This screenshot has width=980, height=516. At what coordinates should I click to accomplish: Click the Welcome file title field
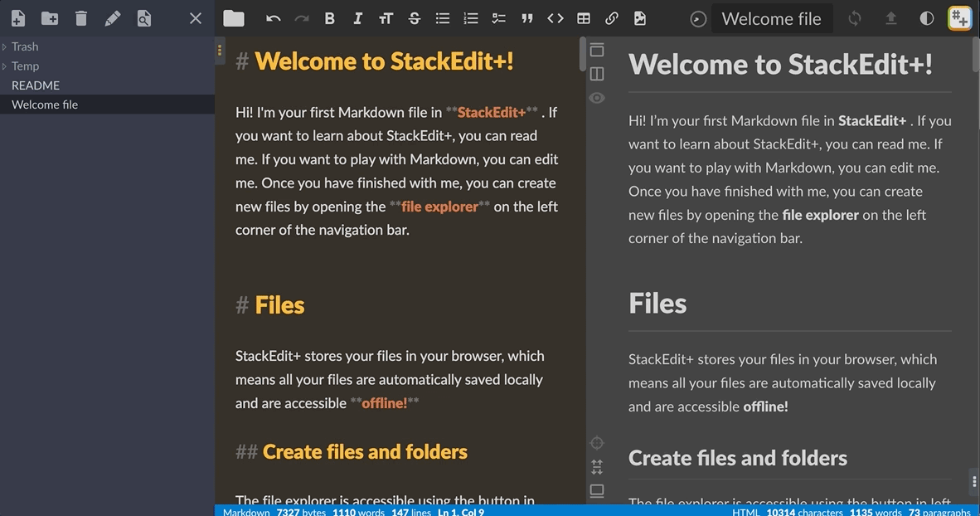tap(772, 19)
